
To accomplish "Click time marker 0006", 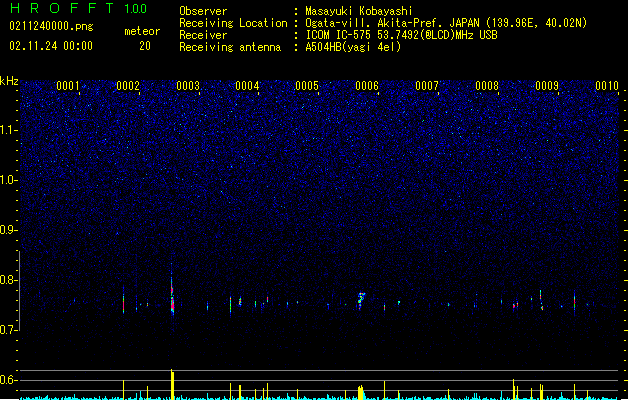I will (367, 86).
